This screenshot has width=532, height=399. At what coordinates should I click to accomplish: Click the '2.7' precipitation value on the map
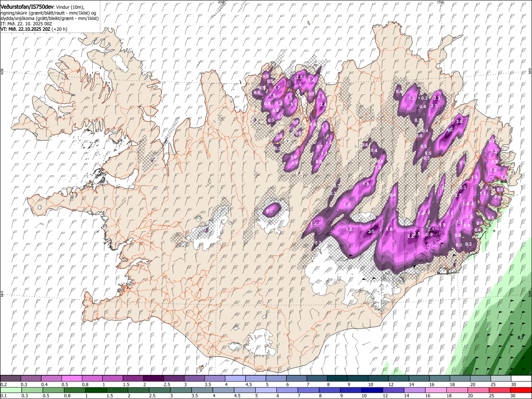pos(458,195)
